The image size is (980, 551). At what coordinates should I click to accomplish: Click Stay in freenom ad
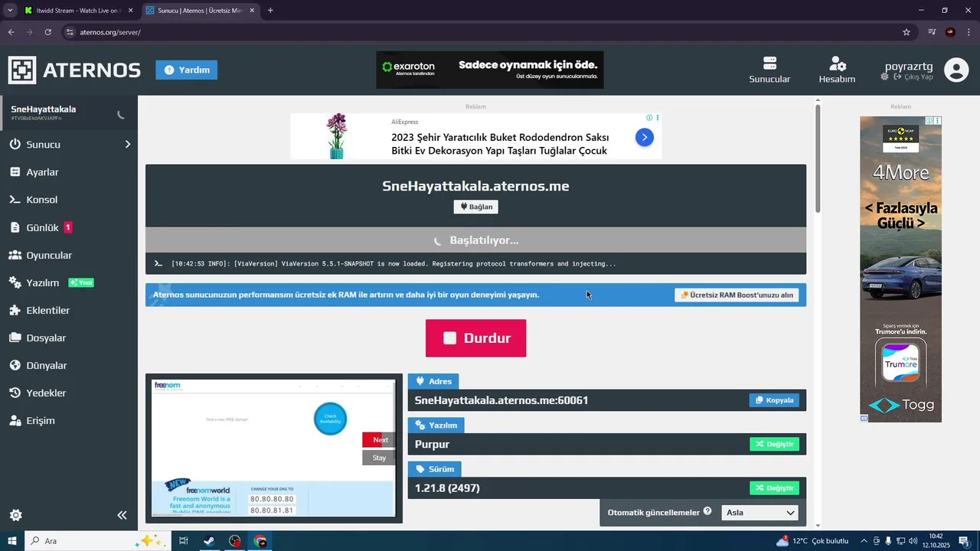click(379, 458)
